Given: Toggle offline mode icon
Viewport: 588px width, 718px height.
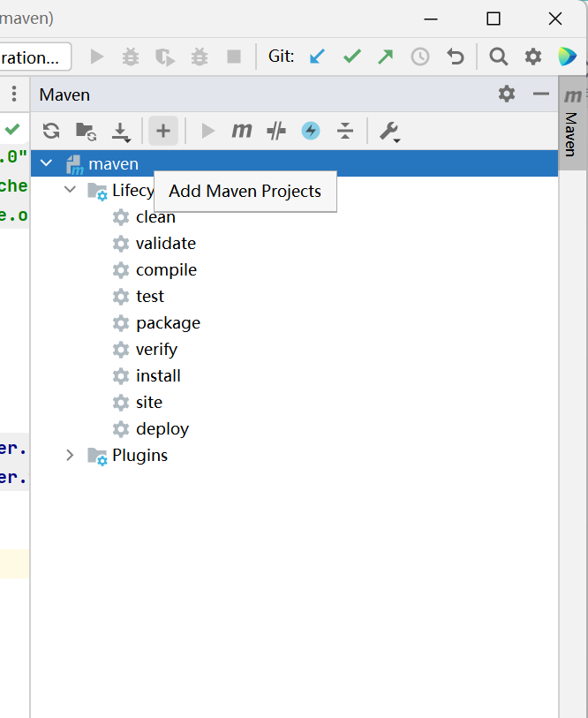Looking at the screenshot, I should (276, 131).
